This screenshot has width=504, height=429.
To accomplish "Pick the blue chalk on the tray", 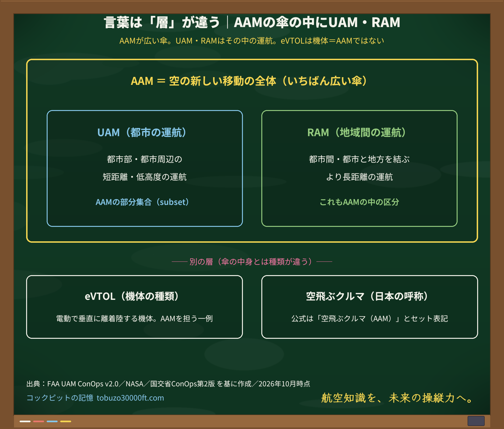I will click(x=52, y=422).
